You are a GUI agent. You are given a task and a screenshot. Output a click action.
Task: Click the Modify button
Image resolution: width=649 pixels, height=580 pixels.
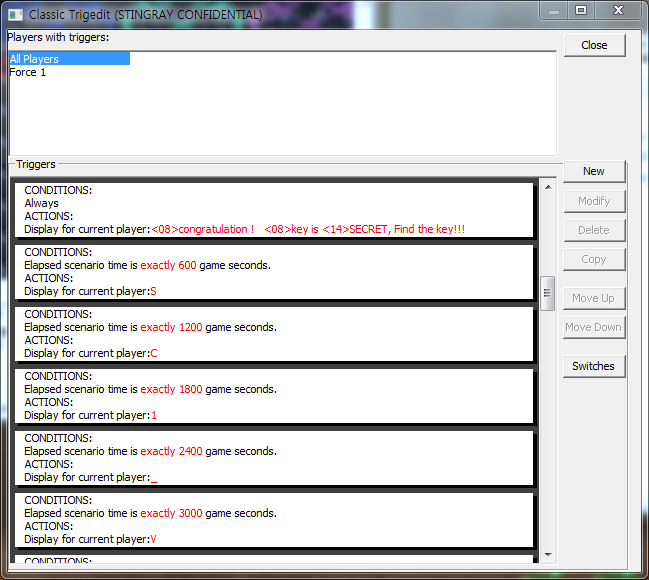(x=594, y=201)
